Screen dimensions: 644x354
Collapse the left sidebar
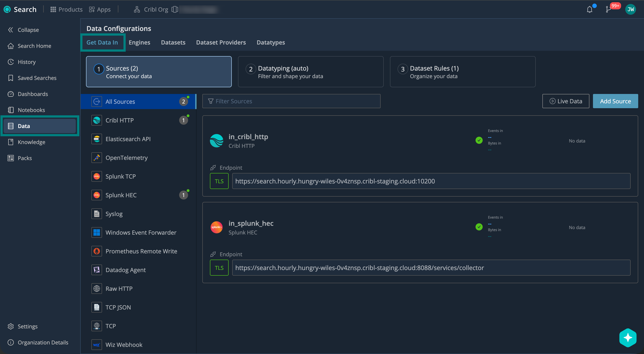[23, 30]
